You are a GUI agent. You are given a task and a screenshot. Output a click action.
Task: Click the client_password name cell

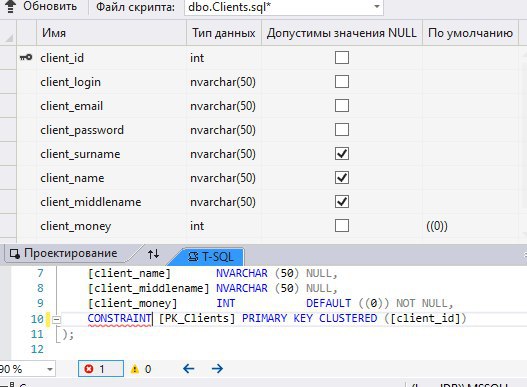111,130
